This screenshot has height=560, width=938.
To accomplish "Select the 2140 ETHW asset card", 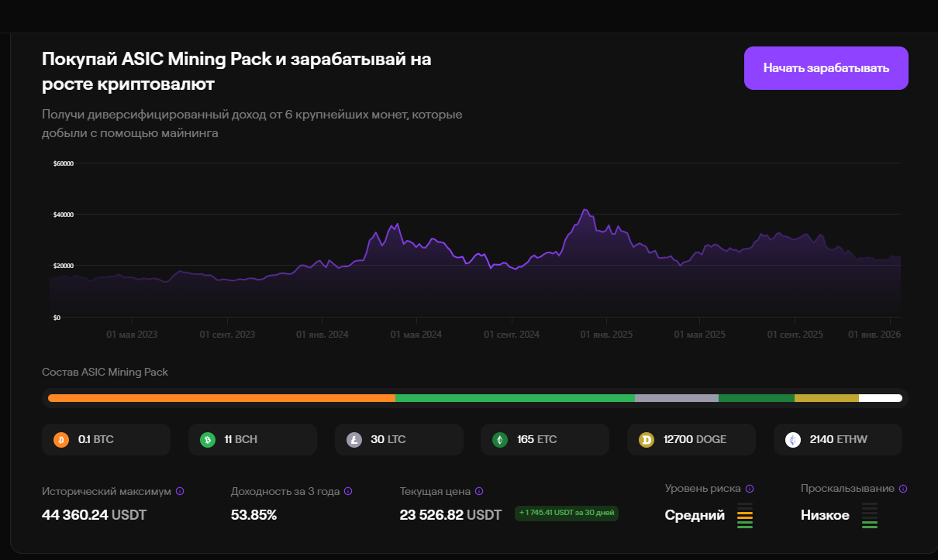I will 838,439.
